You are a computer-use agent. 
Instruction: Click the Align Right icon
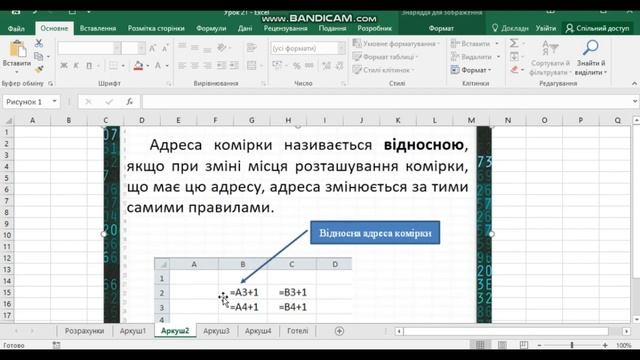coord(208,65)
